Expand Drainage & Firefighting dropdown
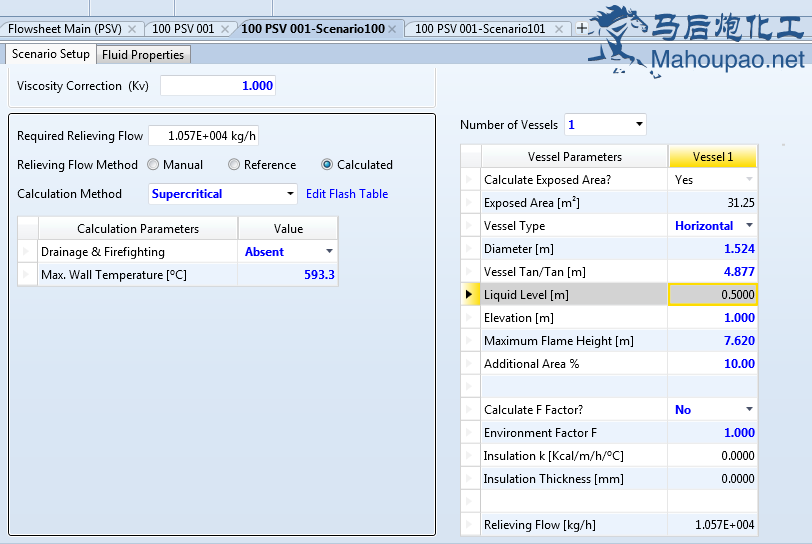The image size is (812, 544). [329, 251]
